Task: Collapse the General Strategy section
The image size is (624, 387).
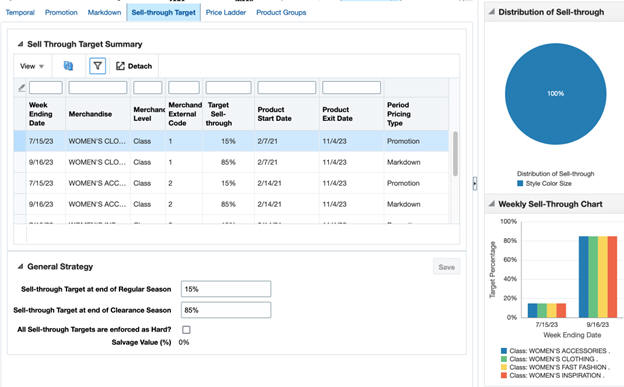Action: (20, 266)
